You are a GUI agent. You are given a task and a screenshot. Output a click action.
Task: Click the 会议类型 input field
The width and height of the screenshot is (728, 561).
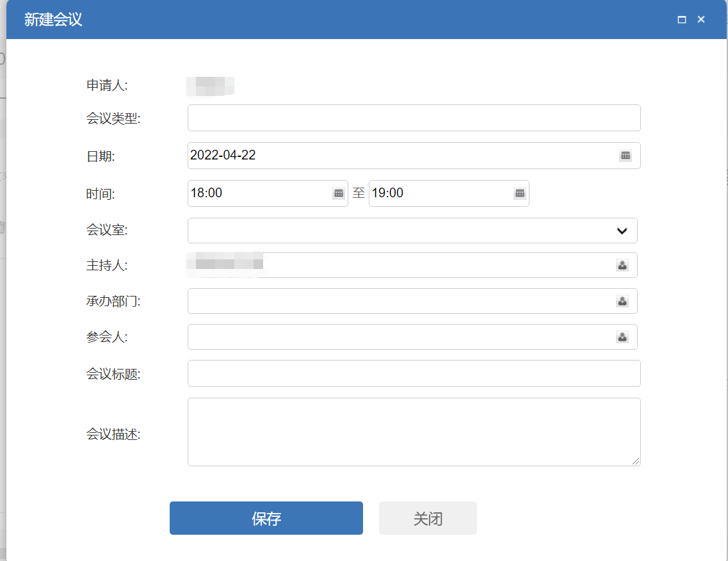tap(414, 118)
